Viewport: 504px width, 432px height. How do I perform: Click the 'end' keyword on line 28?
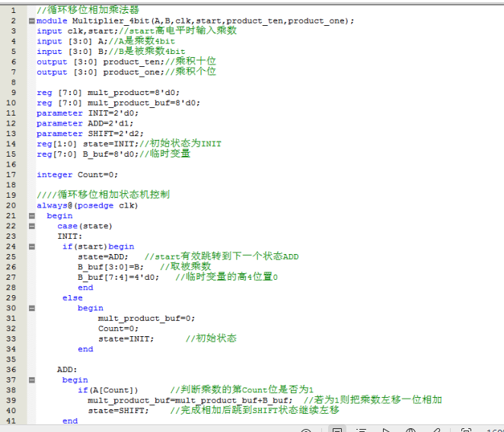coord(85,287)
